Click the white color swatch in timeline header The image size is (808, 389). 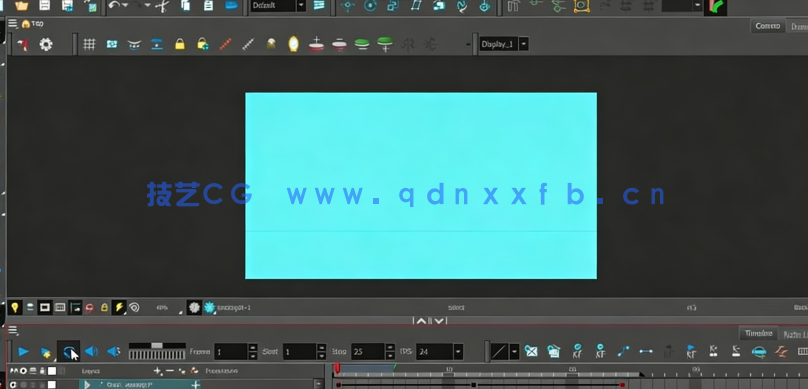coord(52,371)
